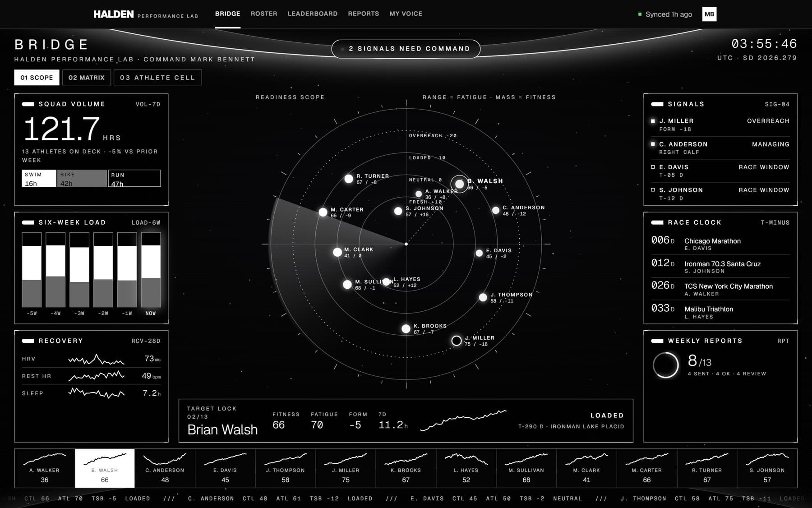Toggle the RUN 47h volume segment
812x508 pixels.
point(134,178)
